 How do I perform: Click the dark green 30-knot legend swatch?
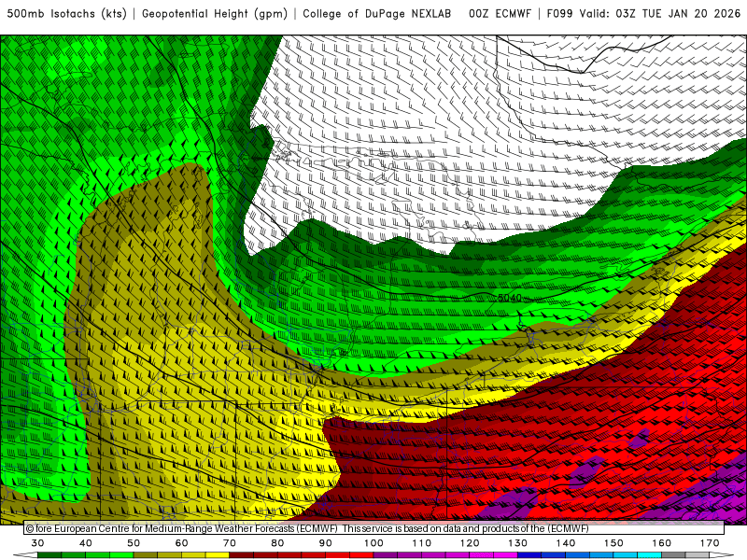click(49, 555)
